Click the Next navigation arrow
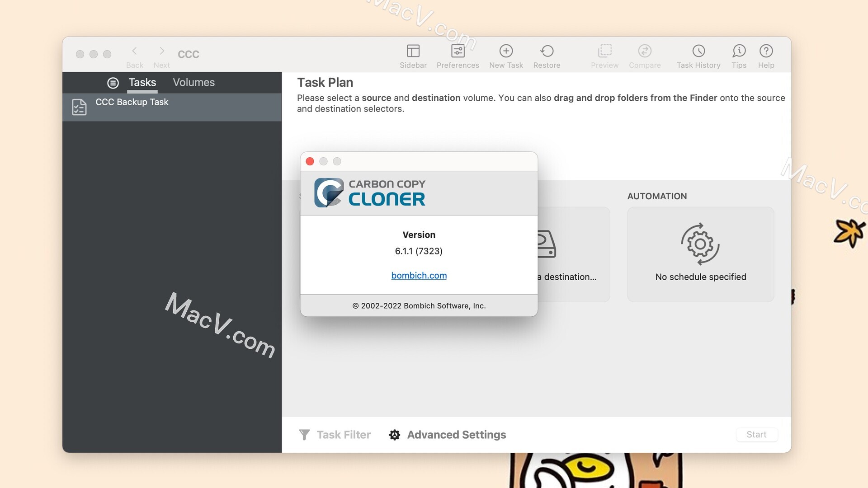868x488 pixels. click(161, 51)
